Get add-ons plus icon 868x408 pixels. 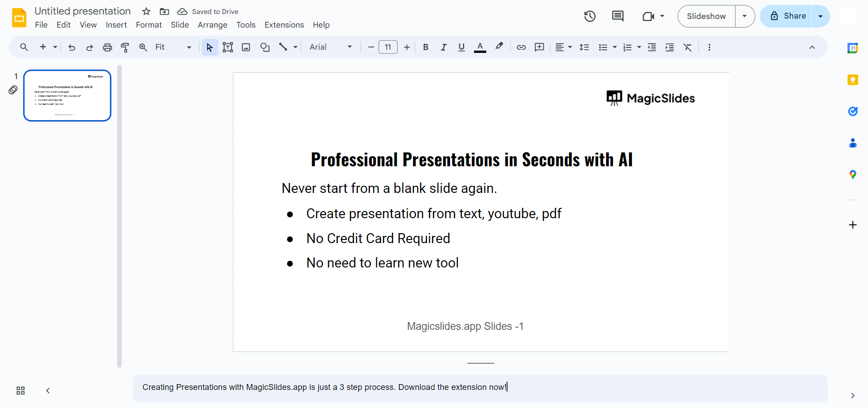[853, 225]
